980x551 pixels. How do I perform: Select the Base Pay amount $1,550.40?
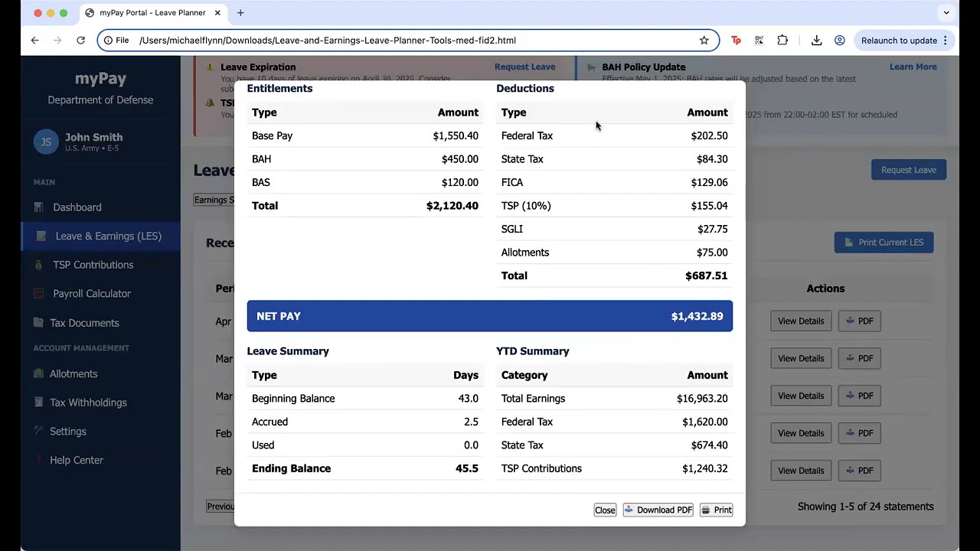[456, 136]
